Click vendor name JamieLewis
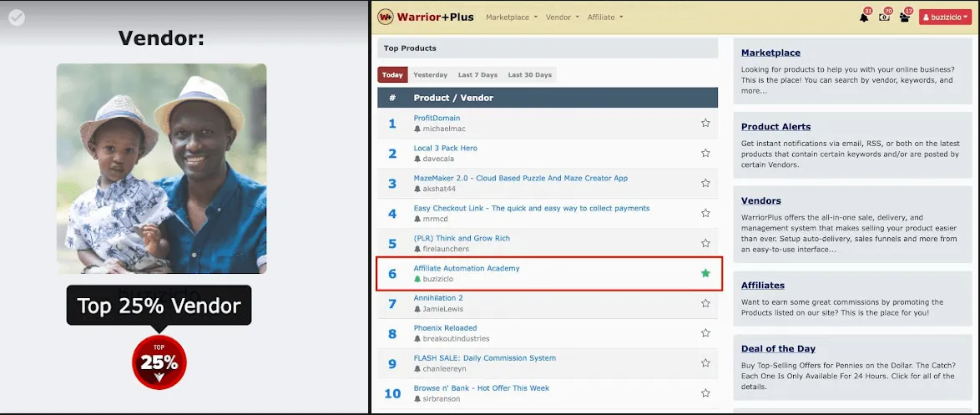 coord(442,309)
